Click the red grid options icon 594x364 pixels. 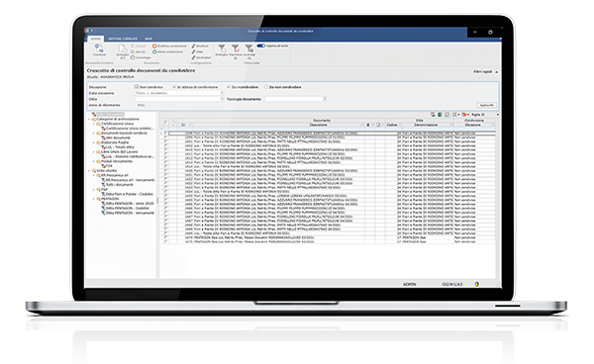click(x=463, y=115)
